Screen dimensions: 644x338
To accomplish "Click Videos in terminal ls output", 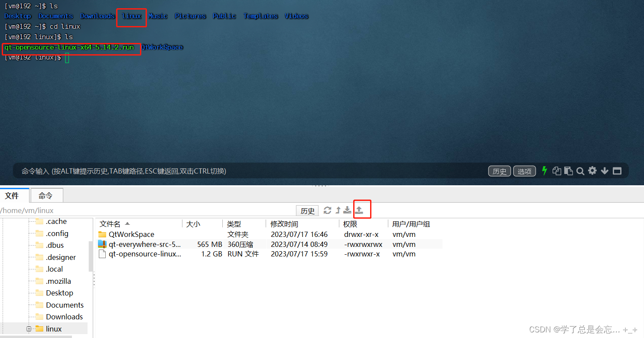I will (296, 16).
